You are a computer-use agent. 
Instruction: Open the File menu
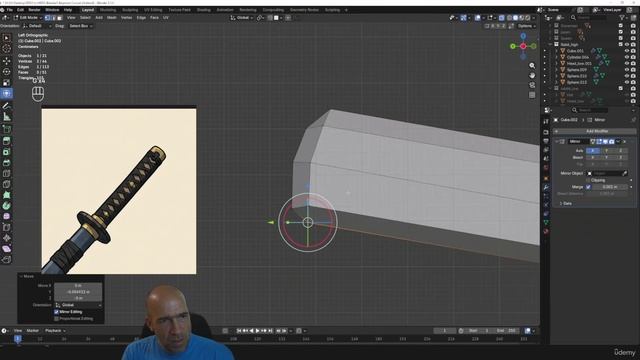(10, 10)
